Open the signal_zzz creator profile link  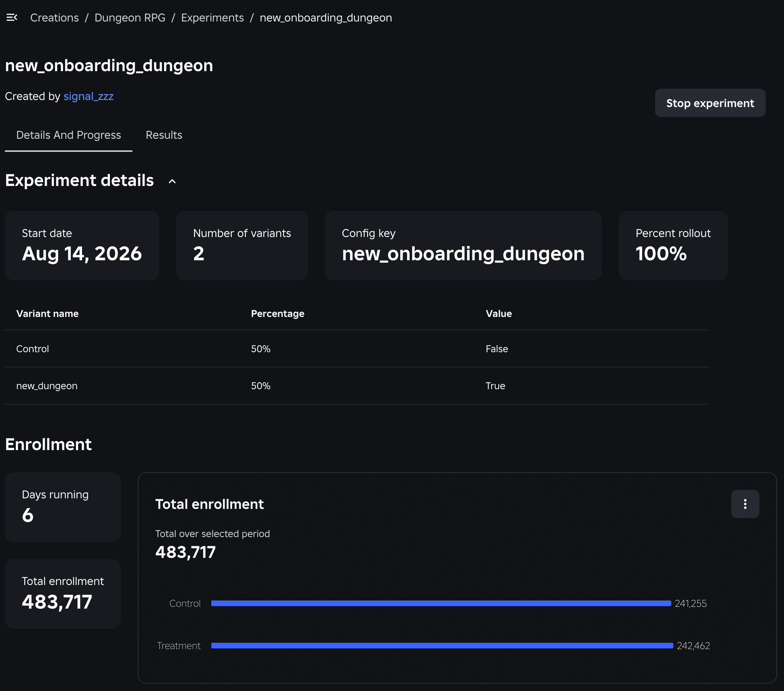89,96
